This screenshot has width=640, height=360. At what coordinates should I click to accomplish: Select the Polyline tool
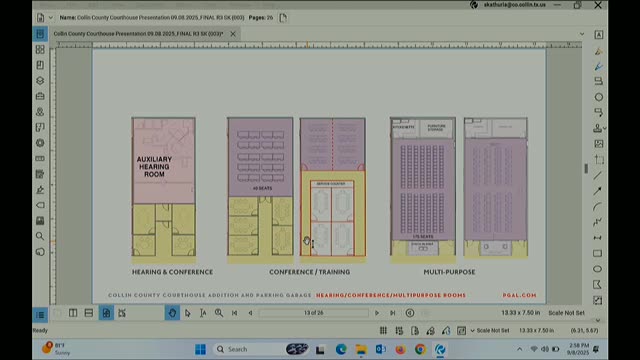[598, 222]
